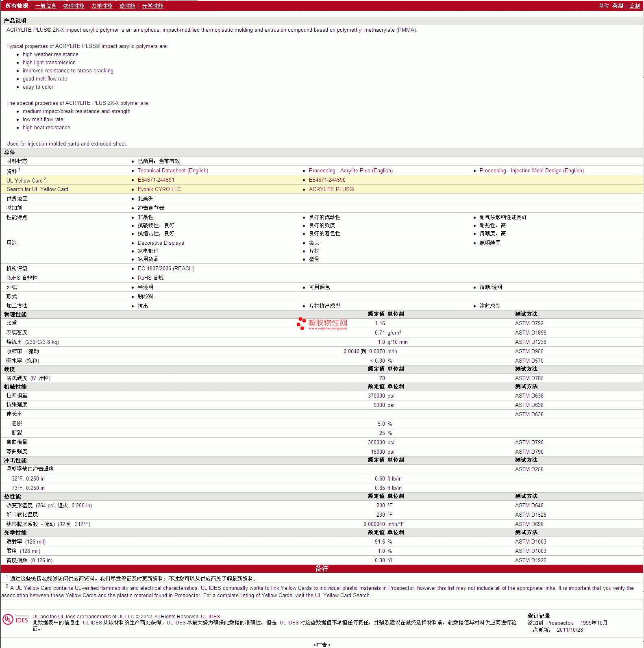The height and width of the screenshot is (648, 644).
Task: Click the 拉伸模量 value 370000
Action: point(376,396)
